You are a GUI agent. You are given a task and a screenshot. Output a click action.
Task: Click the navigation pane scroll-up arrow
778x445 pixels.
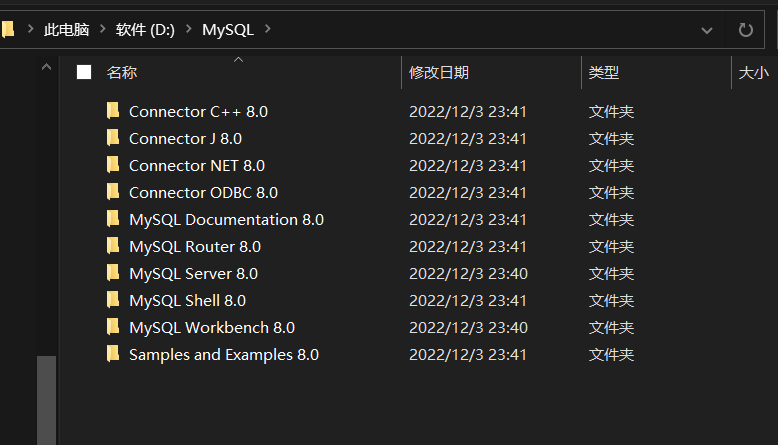point(46,67)
